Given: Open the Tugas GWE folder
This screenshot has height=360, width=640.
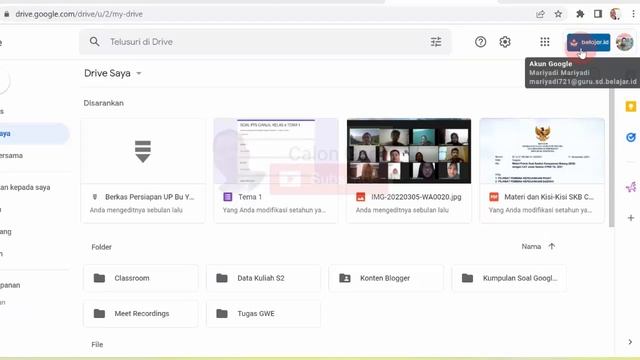Looking at the screenshot, I should pos(264,313).
